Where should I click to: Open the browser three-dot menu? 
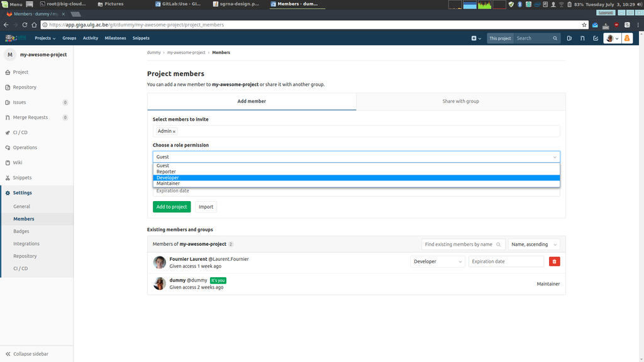click(638, 25)
